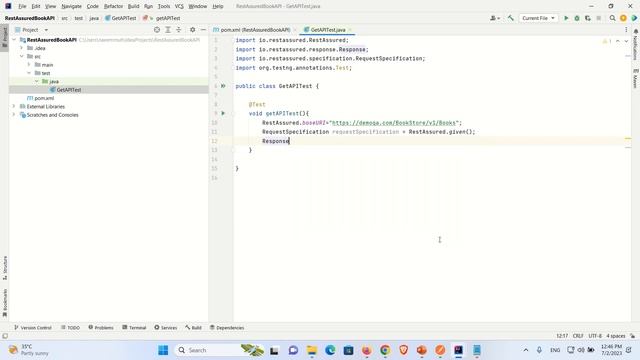The width and height of the screenshot is (640, 360).
Task: Build the project with the hammer icon
Action: (x=511, y=18)
